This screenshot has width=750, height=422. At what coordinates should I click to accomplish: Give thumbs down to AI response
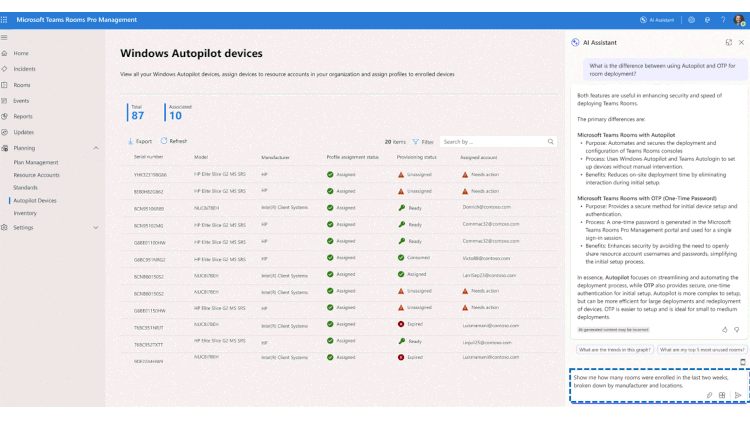[737, 330]
